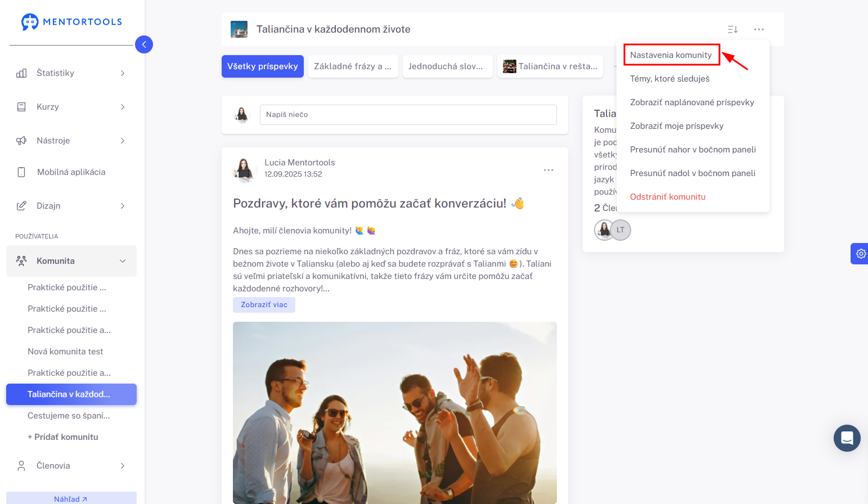Click the three-dot community options icon
The image size is (868, 504).
(x=759, y=29)
